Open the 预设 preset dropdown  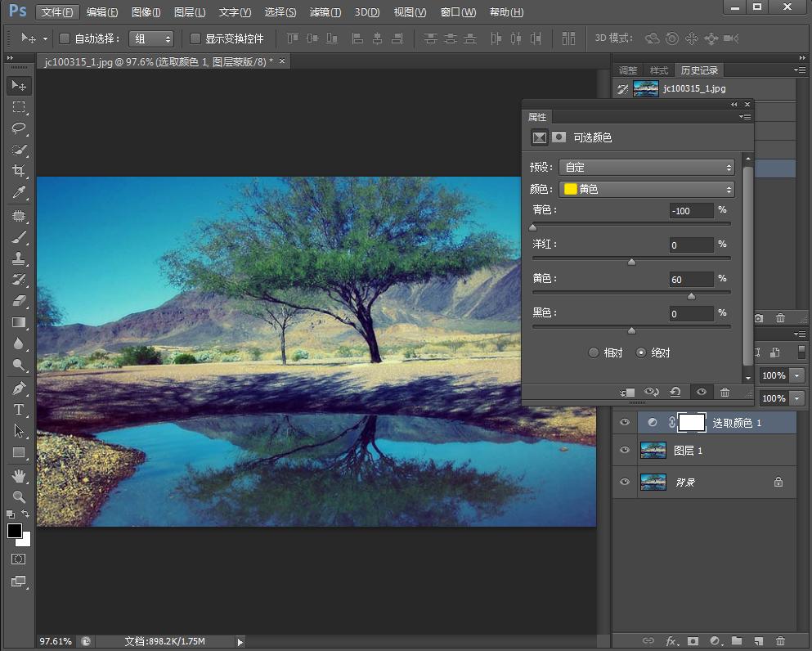click(x=647, y=168)
